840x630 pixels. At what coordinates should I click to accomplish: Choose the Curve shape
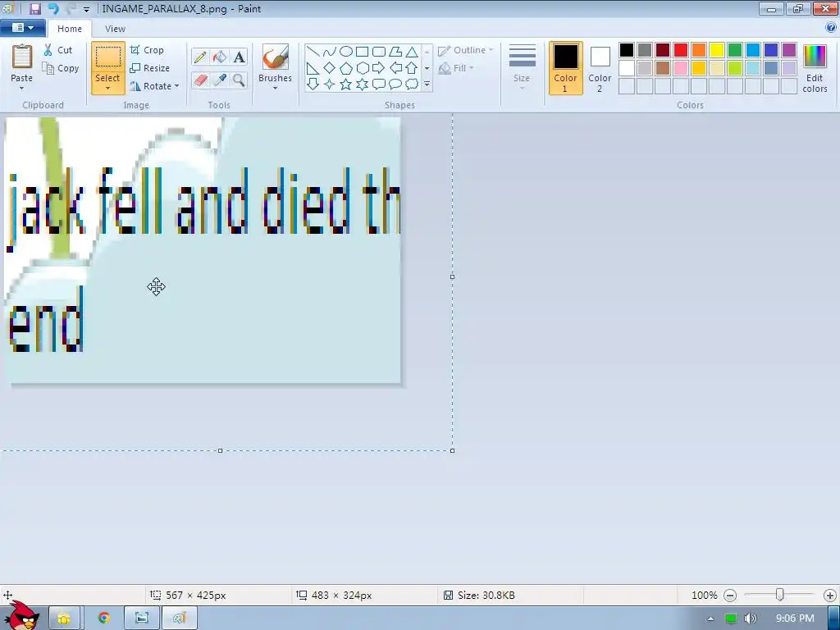coord(330,52)
